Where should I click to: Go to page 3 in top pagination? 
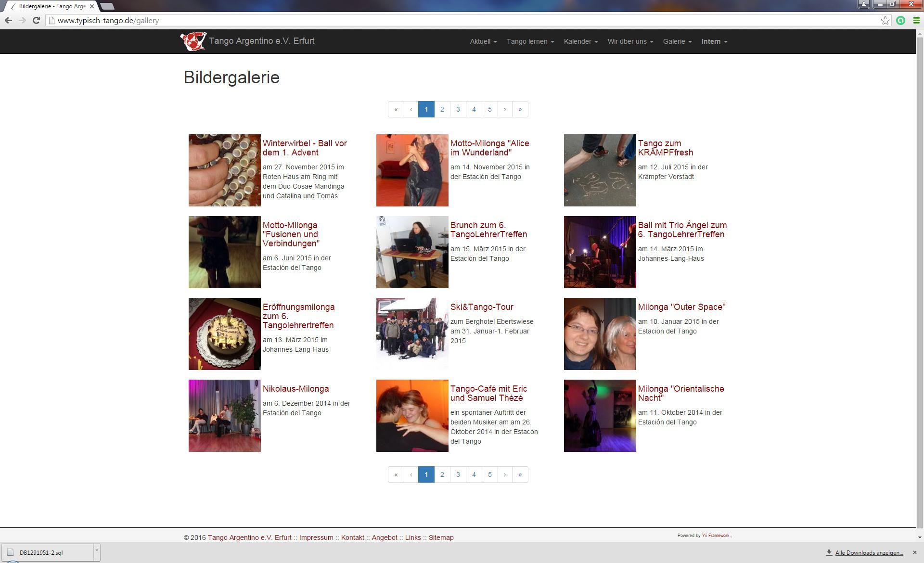tap(458, 109)
